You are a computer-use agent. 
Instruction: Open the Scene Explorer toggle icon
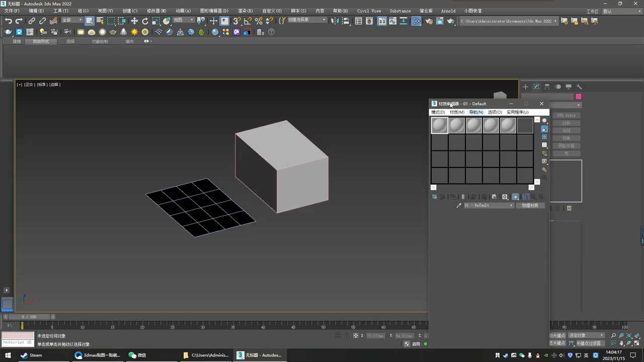[x=359, y=21]
